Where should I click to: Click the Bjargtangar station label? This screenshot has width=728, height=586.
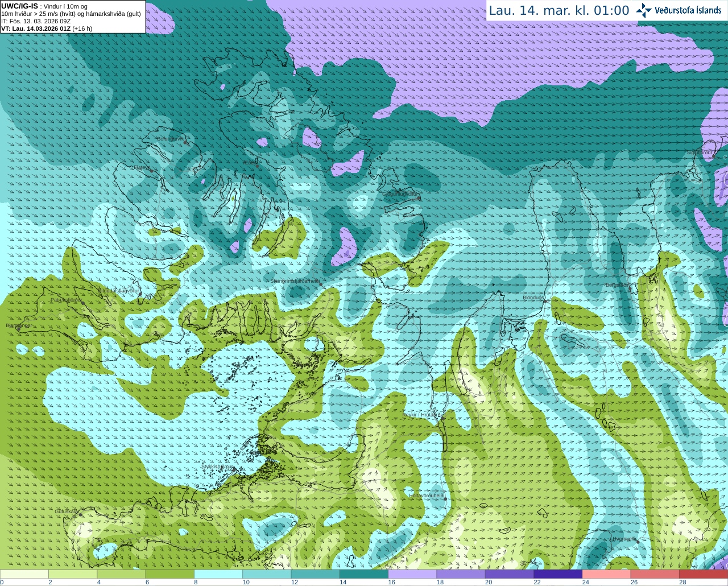click(x=19, y=325)
